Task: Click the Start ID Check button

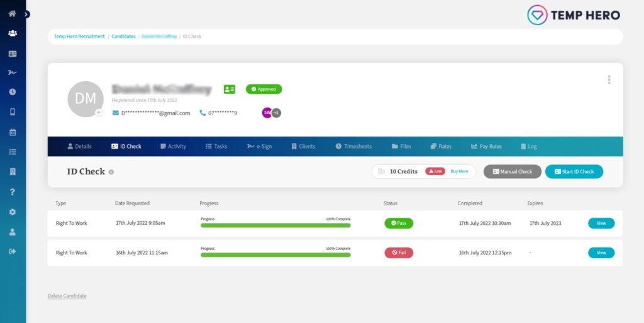Action: tap(574, 172)
